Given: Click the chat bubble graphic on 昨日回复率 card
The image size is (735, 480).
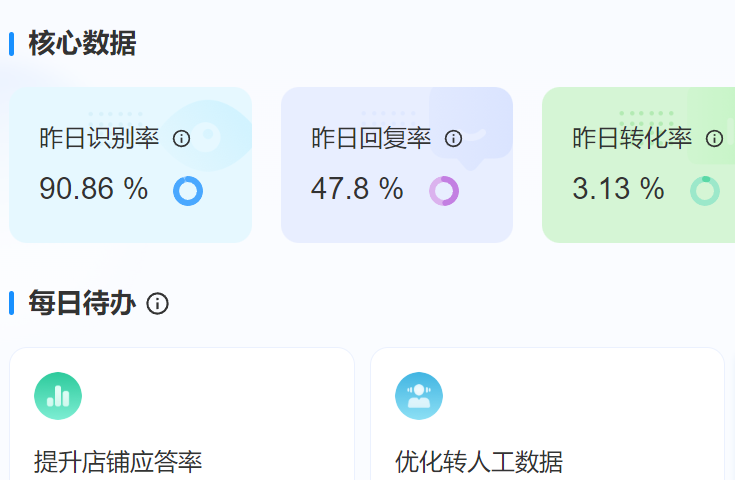Looking at the screenshot, I should tap(472, 125).
